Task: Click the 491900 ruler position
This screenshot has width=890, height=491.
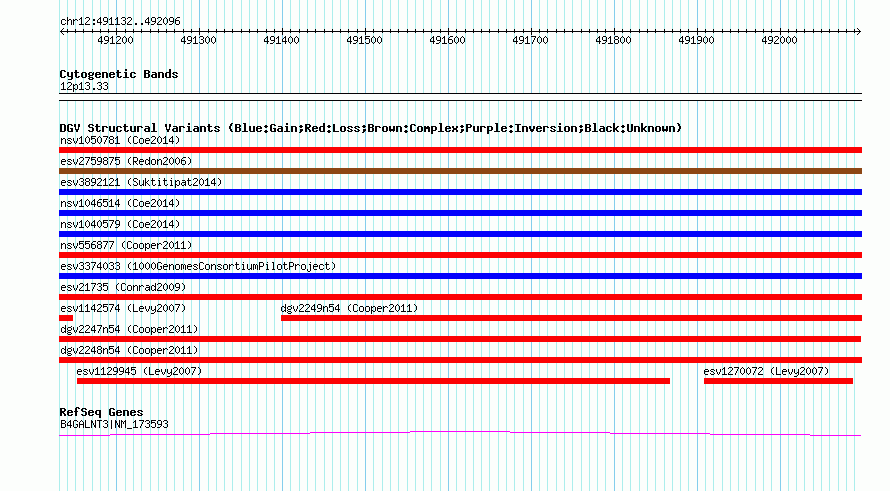Action: (696, 40)
